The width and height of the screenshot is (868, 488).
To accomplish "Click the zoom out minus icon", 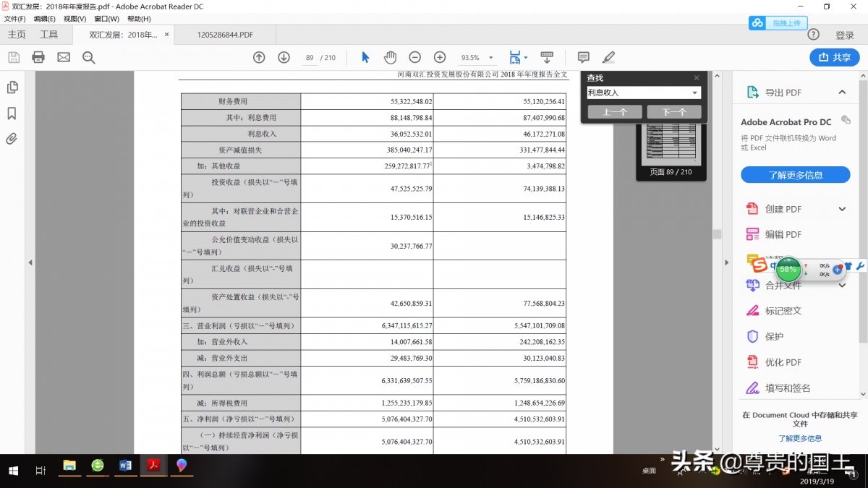I will point(414,57).
